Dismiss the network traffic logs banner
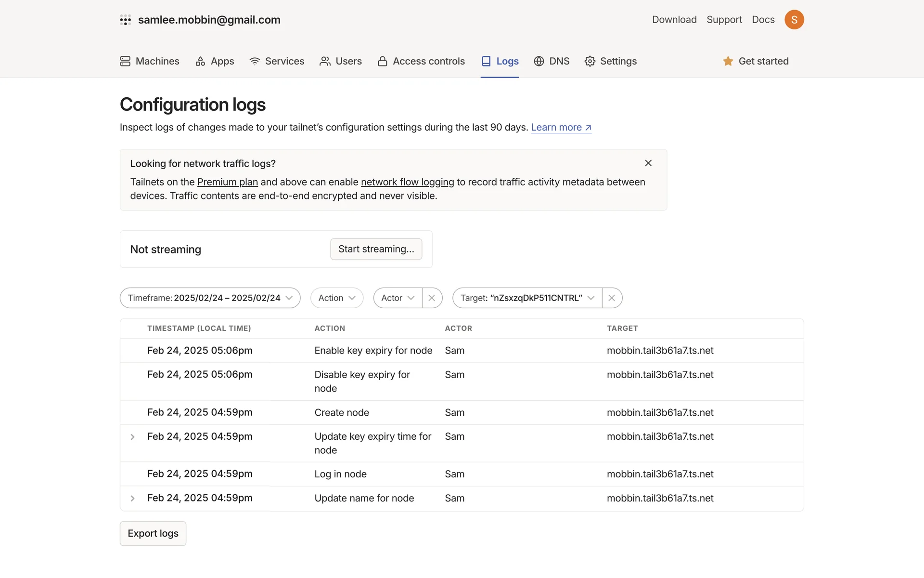 point(648,163)
